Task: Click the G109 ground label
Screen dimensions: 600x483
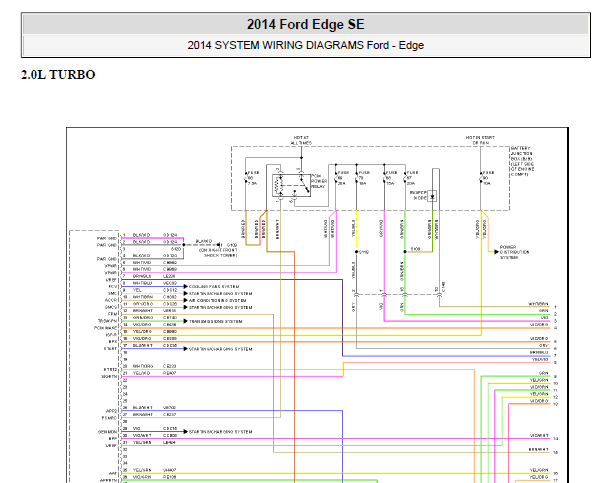Action: (x=232, y=245)
